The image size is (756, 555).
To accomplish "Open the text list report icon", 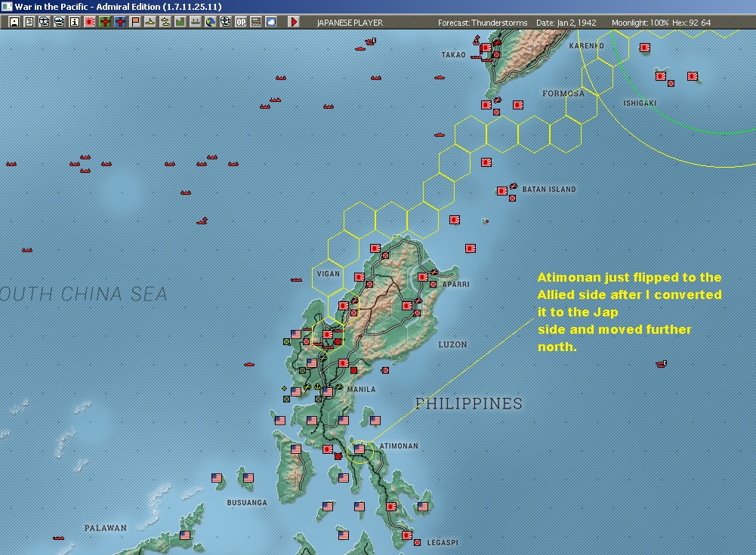I will pyautogui.click(x=29, y=22).
